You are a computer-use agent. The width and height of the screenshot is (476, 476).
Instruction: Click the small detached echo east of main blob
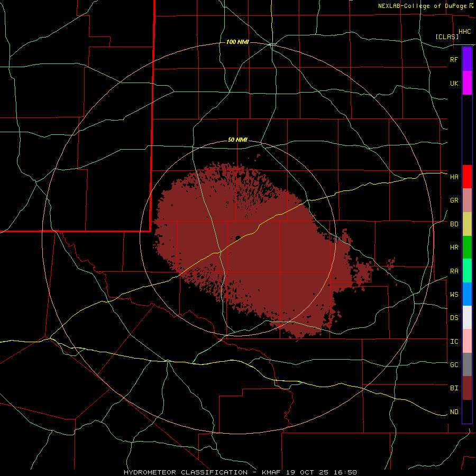pos(391,264)
